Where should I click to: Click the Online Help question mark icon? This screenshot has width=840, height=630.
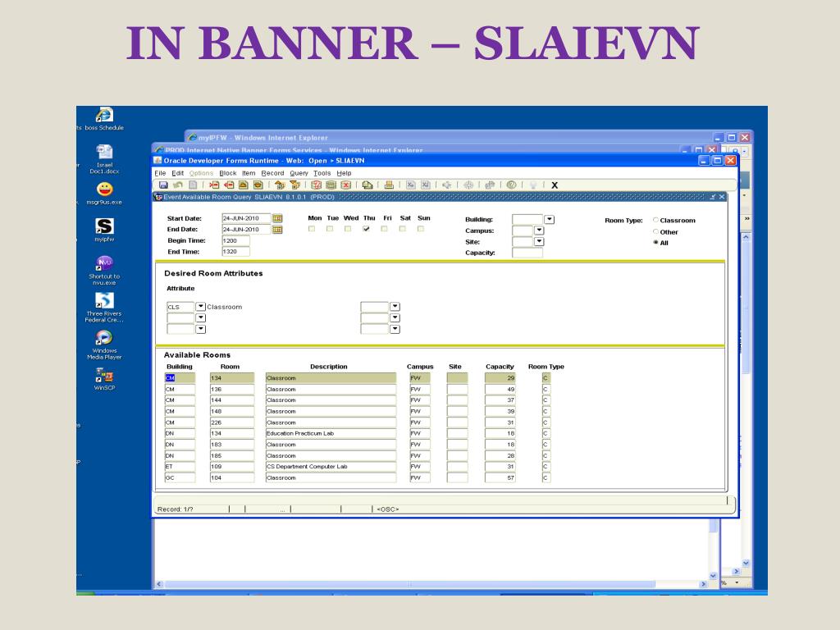point(512,185)
